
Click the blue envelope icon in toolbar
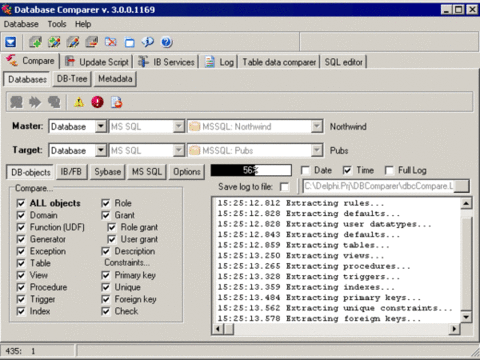11,42
